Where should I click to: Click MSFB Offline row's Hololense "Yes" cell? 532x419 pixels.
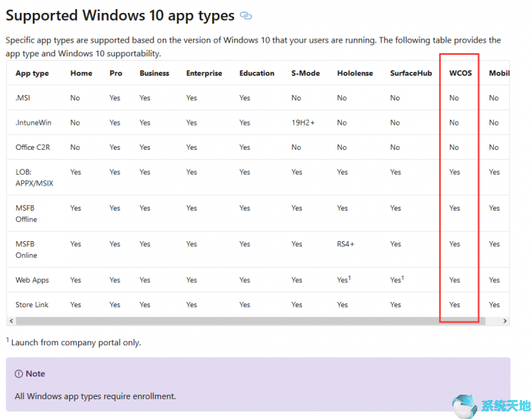click(342, 208)
